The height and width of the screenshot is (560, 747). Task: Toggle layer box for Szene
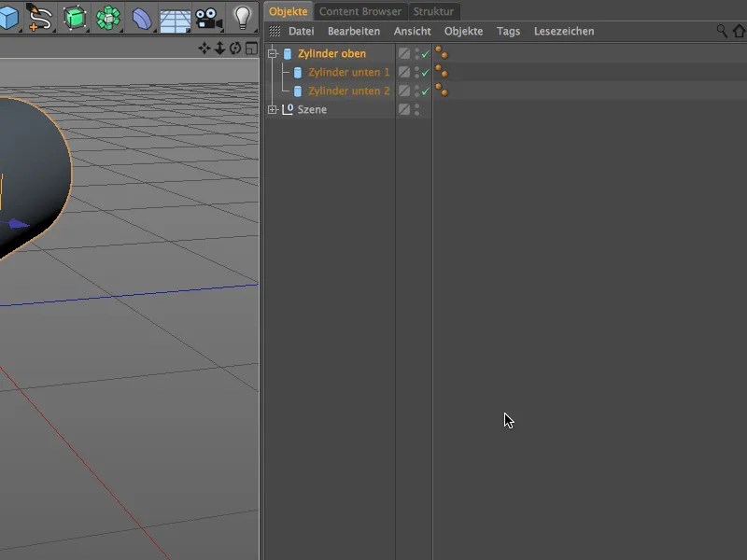[404, 109]
